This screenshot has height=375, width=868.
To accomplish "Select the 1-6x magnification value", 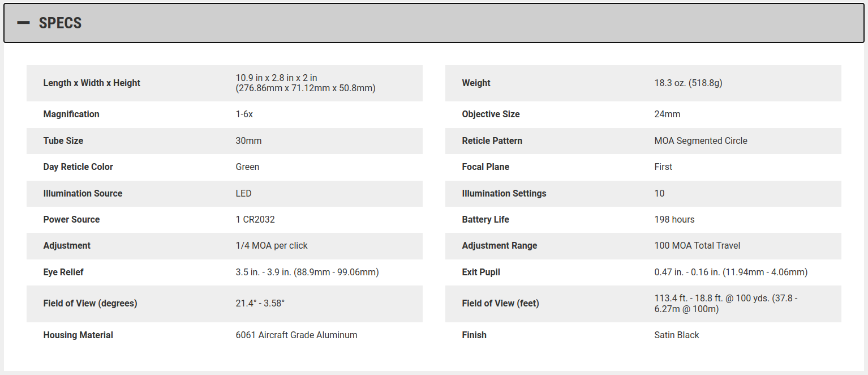I will [244, 114].
